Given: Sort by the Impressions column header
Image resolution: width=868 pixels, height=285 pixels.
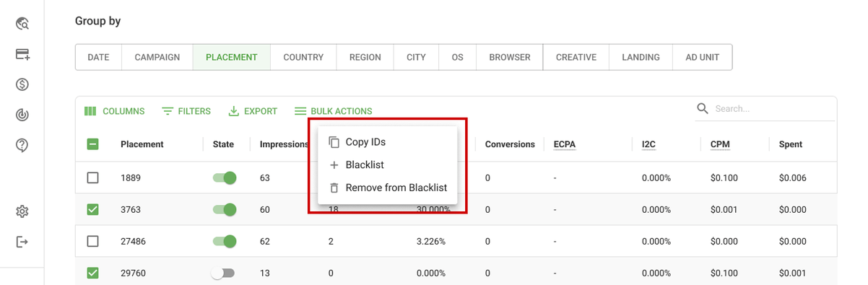Looking at the screenshot, I should click(285, 144).
